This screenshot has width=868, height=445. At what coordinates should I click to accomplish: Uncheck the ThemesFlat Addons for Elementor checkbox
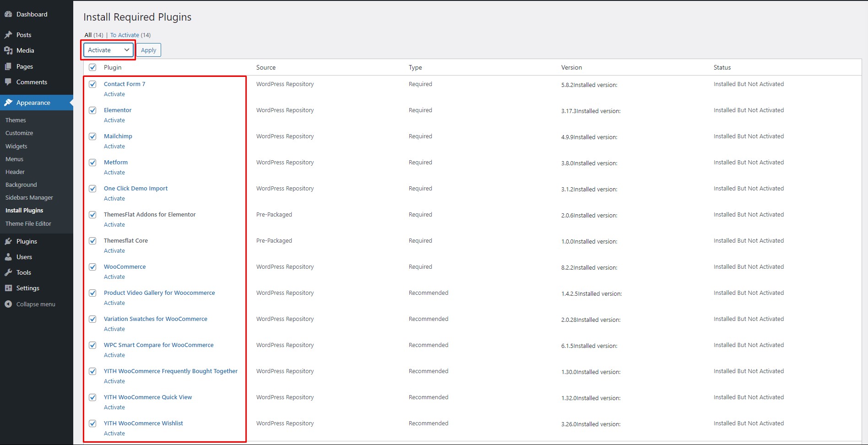click(x=92, y=215)
